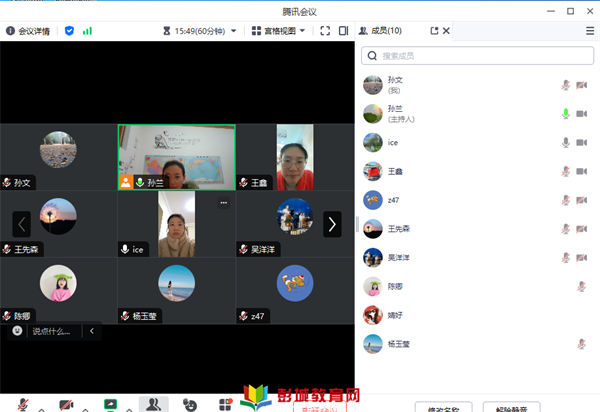
Task: Select member 吴洋洋 in the list
Action: (x=477, y=257)
